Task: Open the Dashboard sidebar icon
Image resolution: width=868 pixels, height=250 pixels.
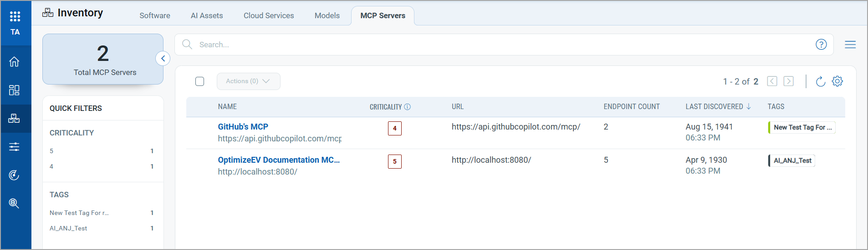Action: click(15, 90)
